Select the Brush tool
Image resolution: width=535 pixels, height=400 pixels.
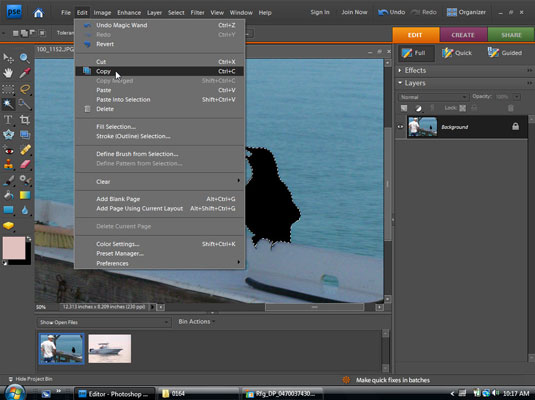point(8,180)
